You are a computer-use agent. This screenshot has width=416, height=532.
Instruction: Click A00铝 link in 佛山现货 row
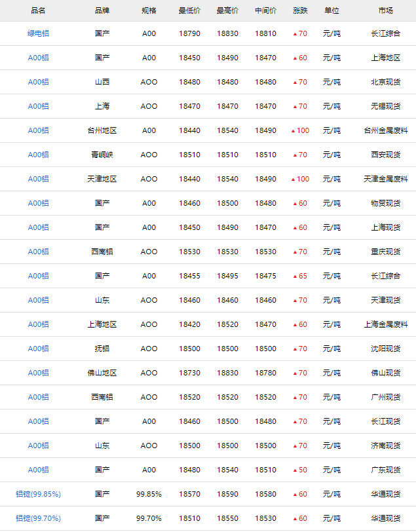coord(38,373)
